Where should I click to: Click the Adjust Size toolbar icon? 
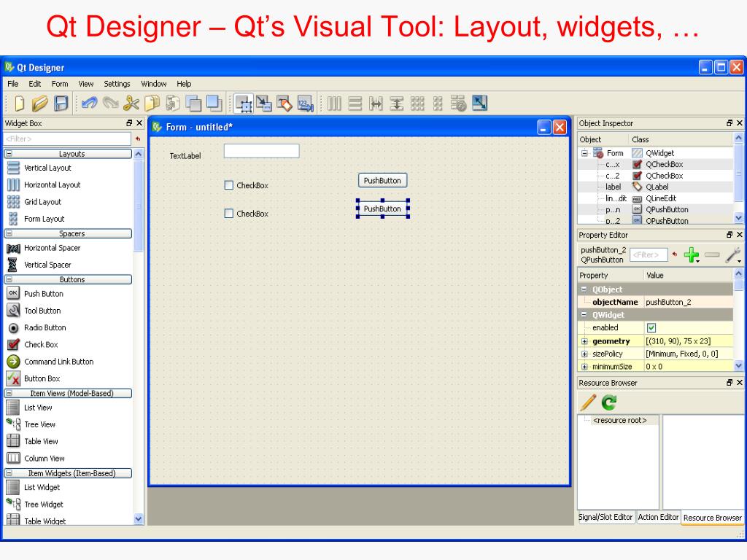pos(479,104)
